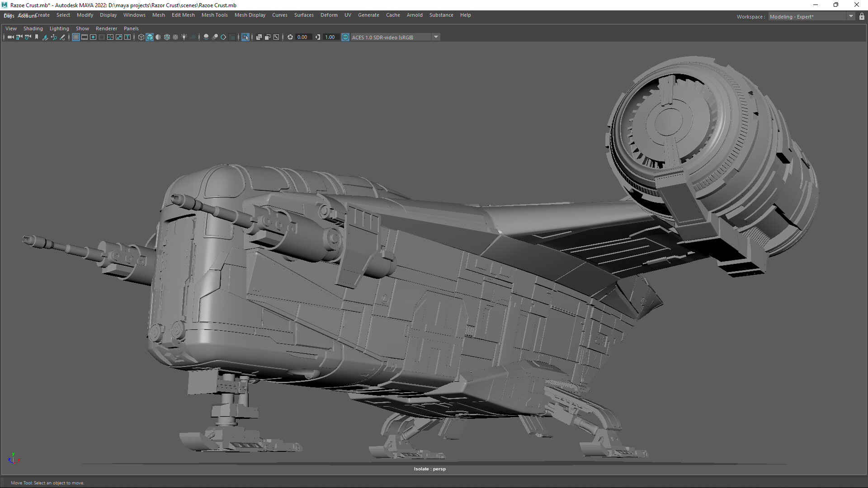Click the Smooth Shade All cube icon

pyautogui.click(x=150, y=37)
